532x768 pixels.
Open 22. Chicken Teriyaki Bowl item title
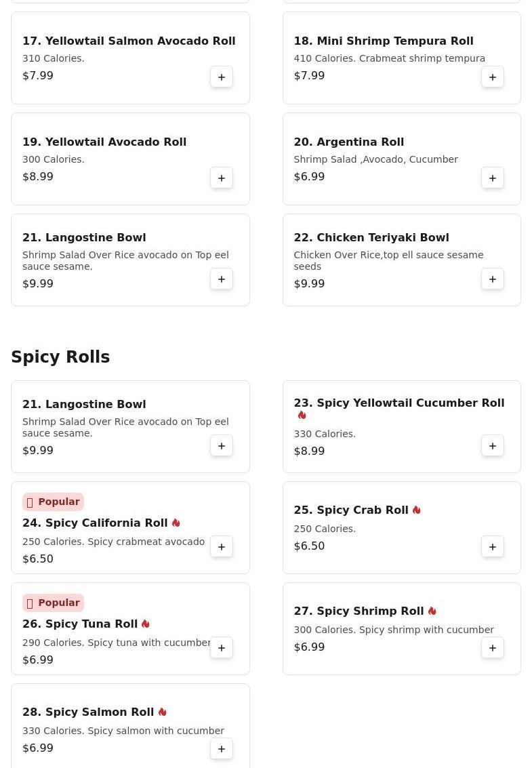(x=371, y=238)
